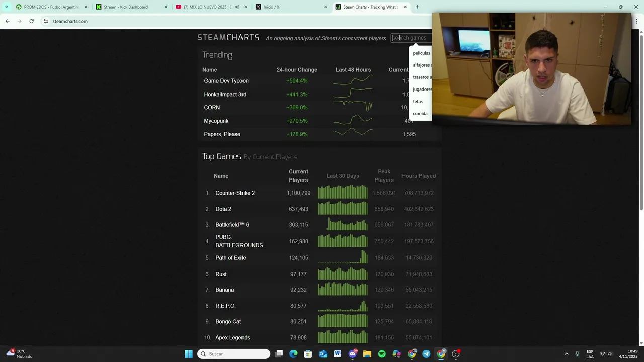
Task: Open CORN trending game
Action: (x=212, y=108)
